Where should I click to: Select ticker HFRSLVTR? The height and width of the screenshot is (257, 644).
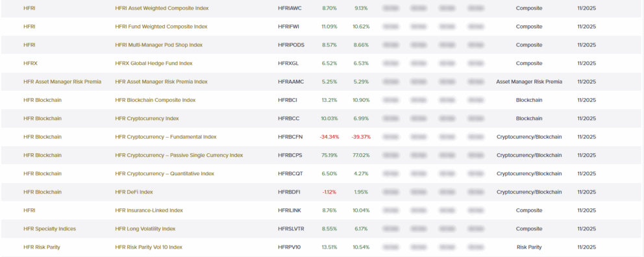(291, 228)
